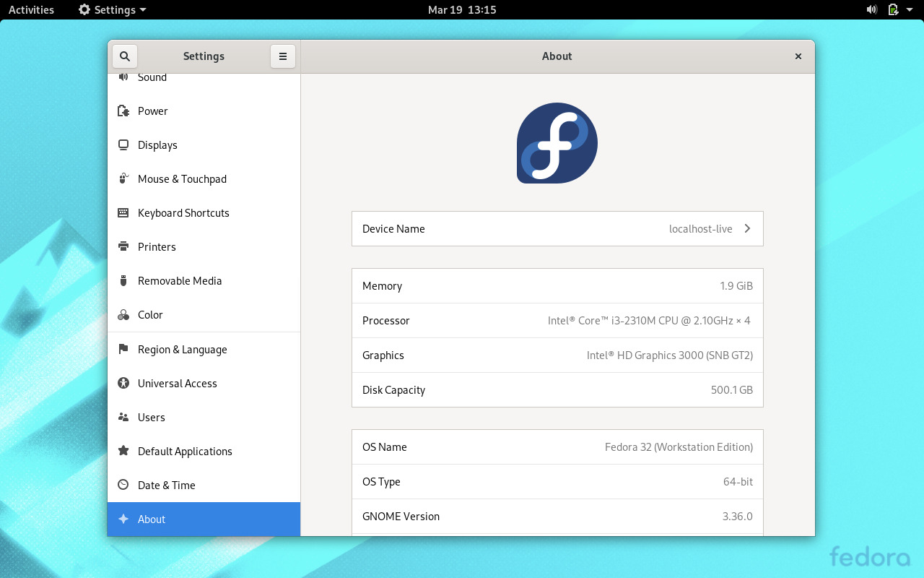Click the battery icon beside Power
The width and height of the screenshot is (924, 578).
click(x=123, y=111)
